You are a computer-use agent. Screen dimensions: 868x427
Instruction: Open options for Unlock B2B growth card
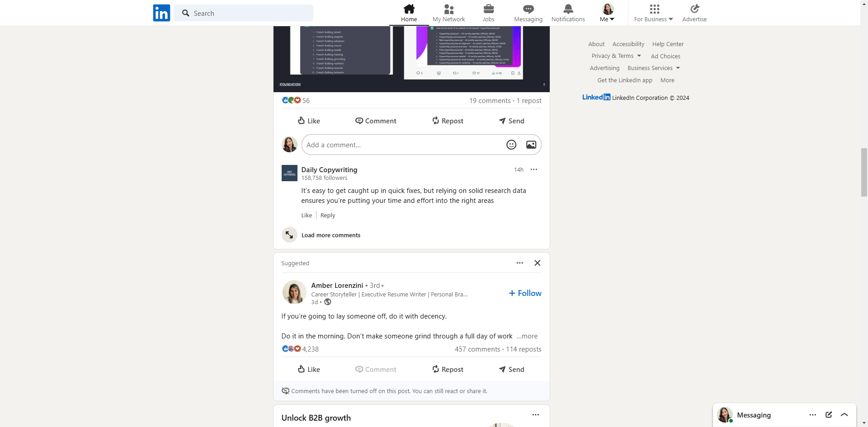(536, 415)
